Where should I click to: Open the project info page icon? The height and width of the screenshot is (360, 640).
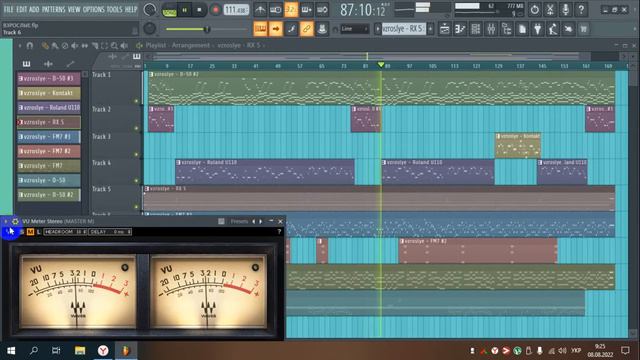point(522,29)
